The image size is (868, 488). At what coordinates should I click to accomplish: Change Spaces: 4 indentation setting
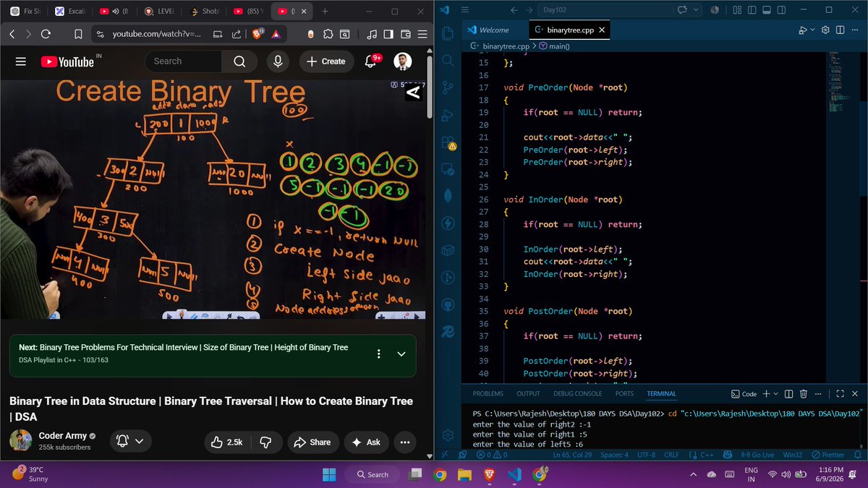tap(613, 455)
